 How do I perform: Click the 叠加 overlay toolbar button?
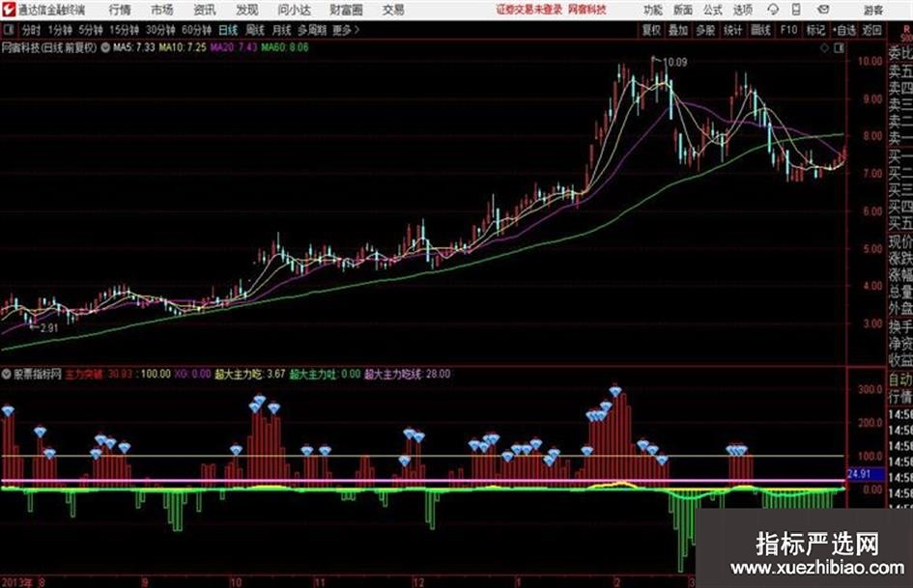(678, 30)
